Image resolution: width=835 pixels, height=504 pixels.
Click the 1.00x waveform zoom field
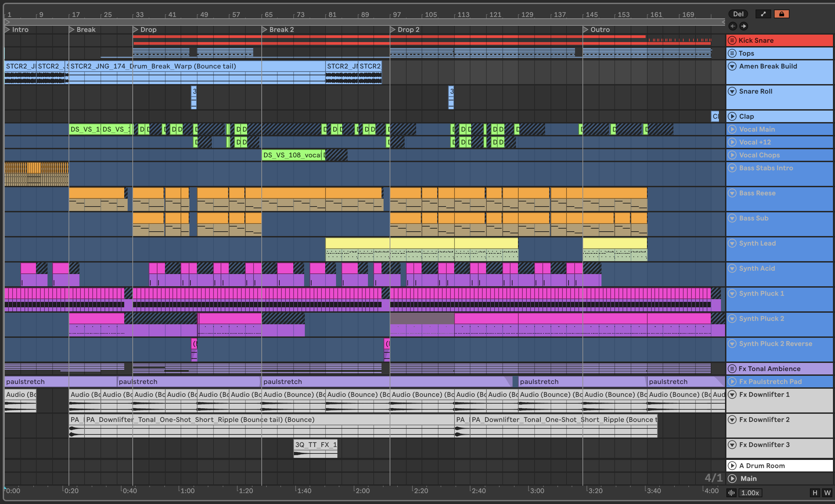tap(750, 492)
